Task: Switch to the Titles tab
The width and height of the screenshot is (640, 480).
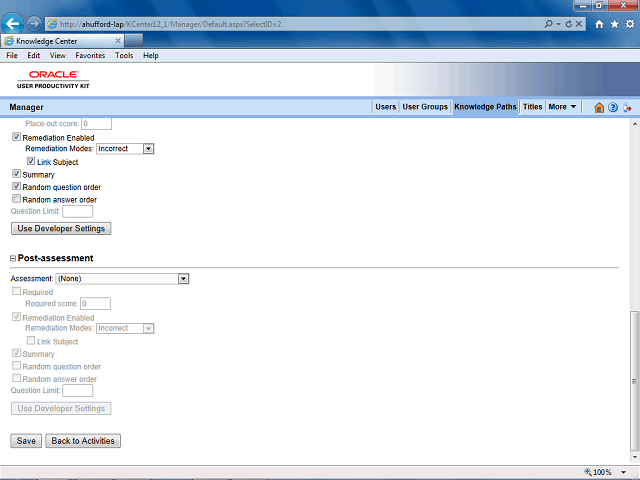Action: (x=532, y=107)
